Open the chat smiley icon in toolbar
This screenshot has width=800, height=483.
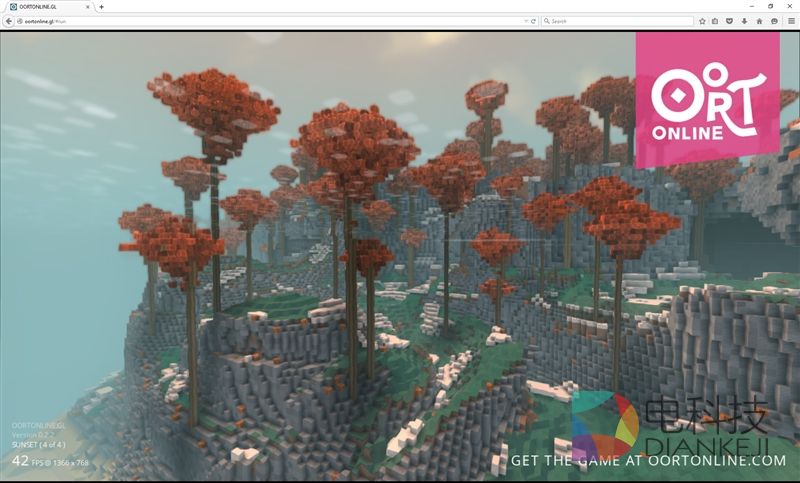click(x=775, y=20)
